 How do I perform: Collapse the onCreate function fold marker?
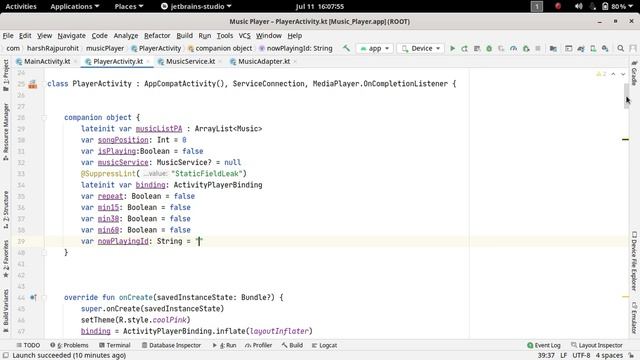[44, 298]
